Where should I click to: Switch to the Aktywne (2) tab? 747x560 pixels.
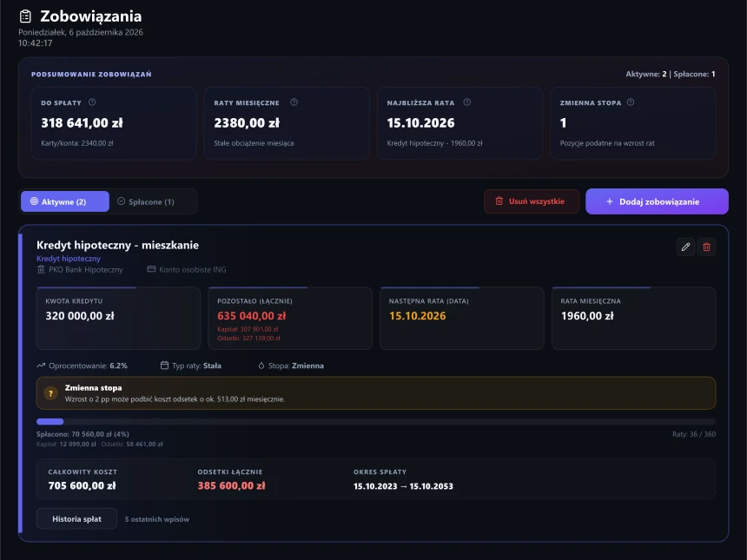(x=65, y=201)
